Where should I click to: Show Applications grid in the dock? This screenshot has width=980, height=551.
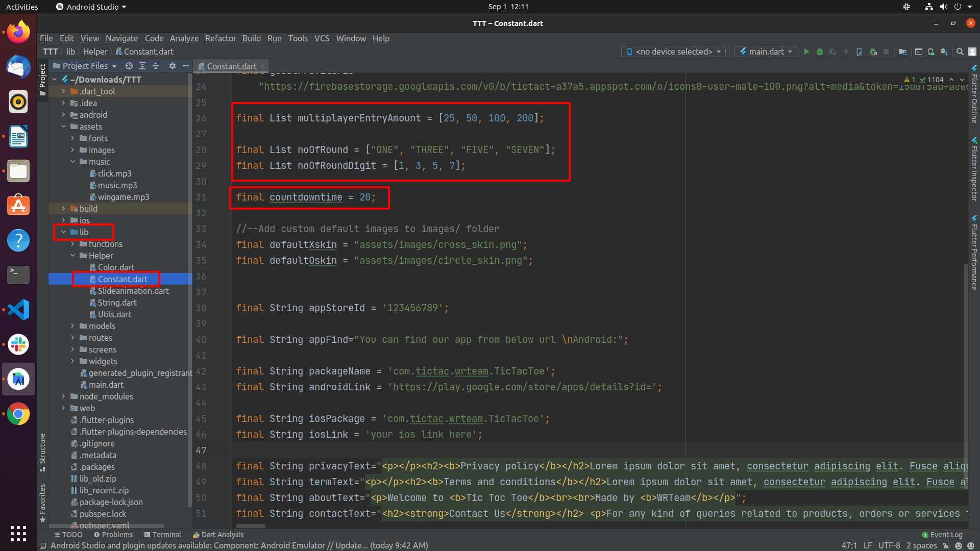[18, 534]
